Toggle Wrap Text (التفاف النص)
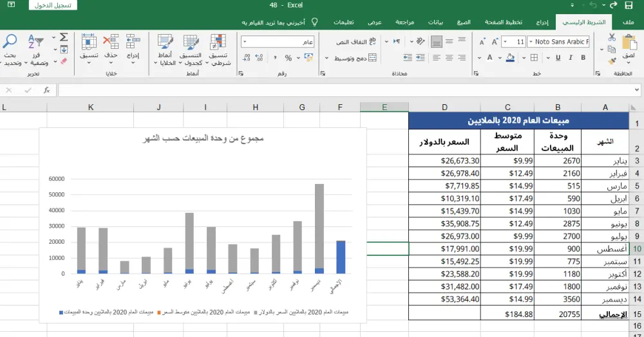The height and width of the screenshot is (337, 644). [x=355, y=42]
